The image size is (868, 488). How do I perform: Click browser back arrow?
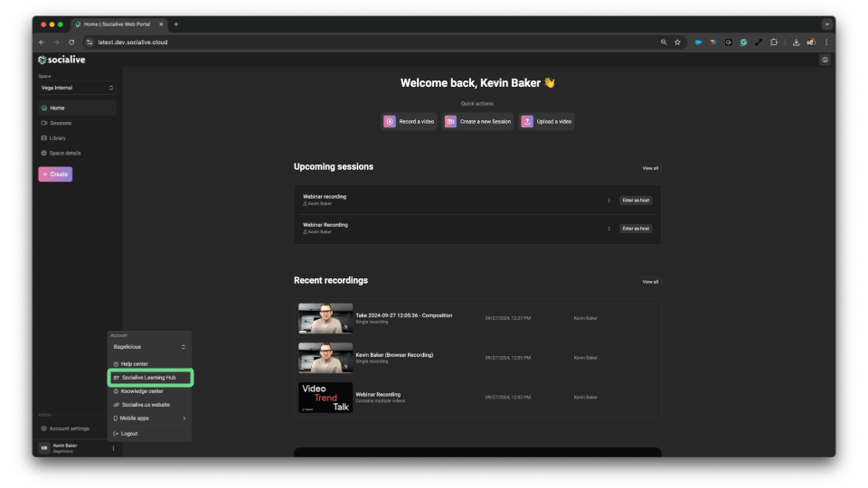(42, 42)
